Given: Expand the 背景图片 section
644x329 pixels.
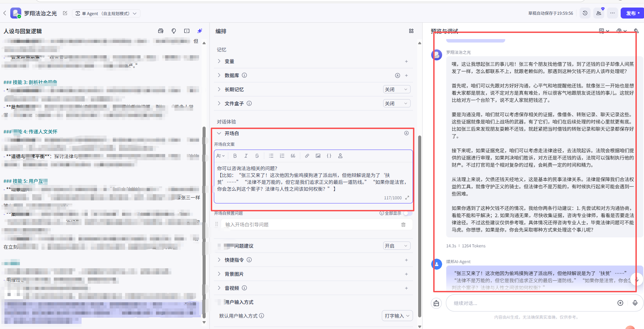Looking at the screenshot, I should coord(219,274).
